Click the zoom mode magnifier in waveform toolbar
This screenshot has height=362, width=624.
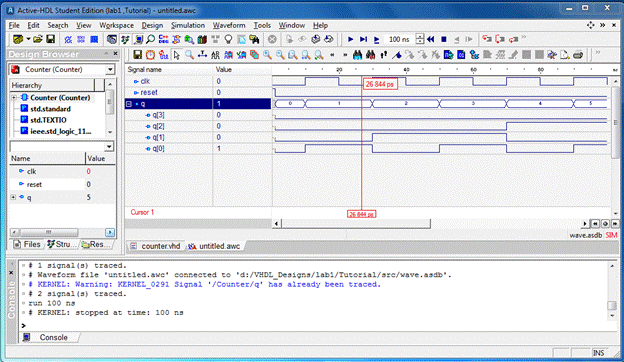point(189,55)
